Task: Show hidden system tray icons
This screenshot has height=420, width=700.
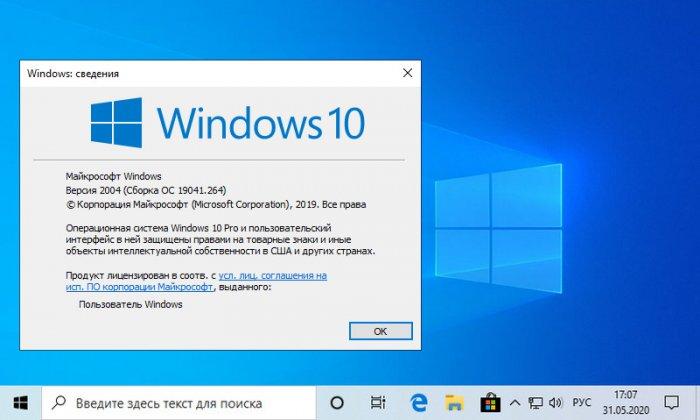Action: tap(515, 403)
